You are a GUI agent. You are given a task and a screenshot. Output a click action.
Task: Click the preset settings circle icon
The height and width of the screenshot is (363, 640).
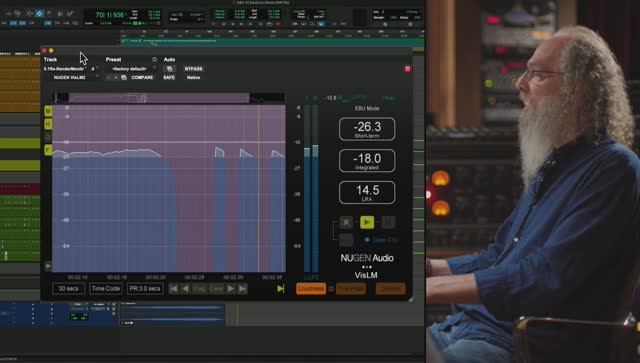tap(154, 60)
